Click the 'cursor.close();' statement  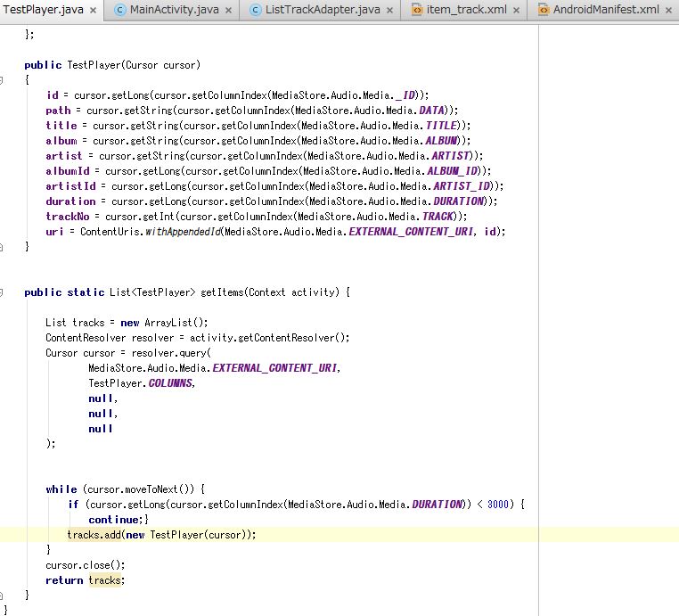85,565
